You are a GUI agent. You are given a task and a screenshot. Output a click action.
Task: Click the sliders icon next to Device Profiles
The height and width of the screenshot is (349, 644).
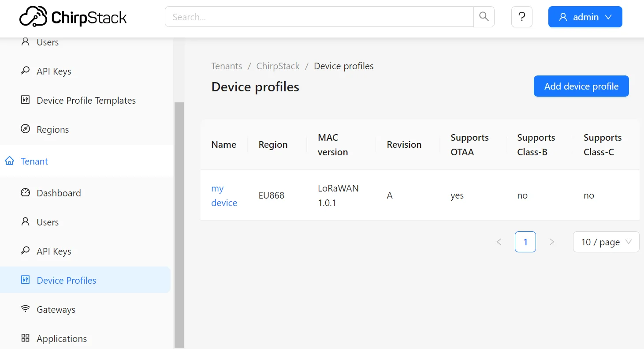(x=26, y=280)
